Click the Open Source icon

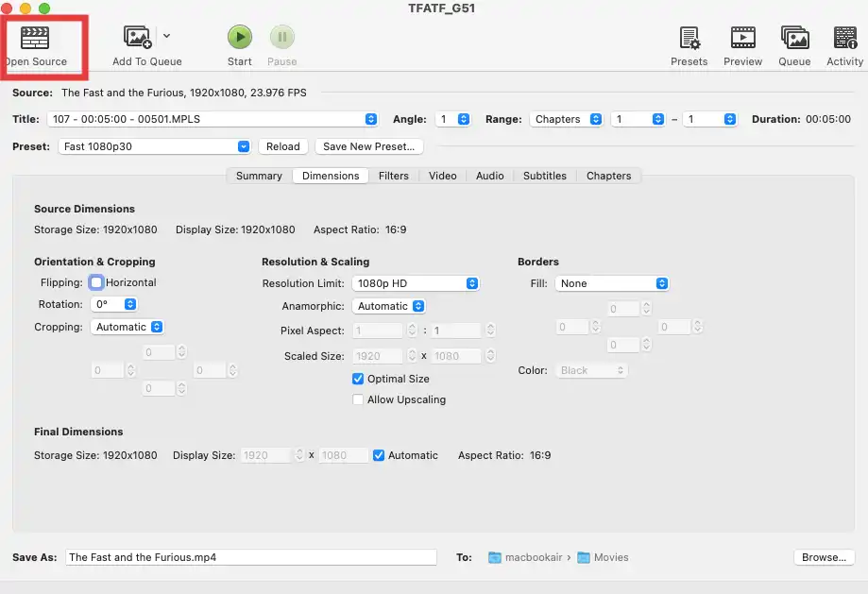[35, 39]
